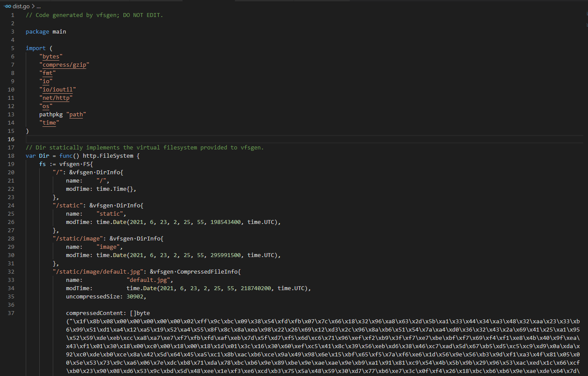Click the "pathpkg" import alias

pos(51,115)
